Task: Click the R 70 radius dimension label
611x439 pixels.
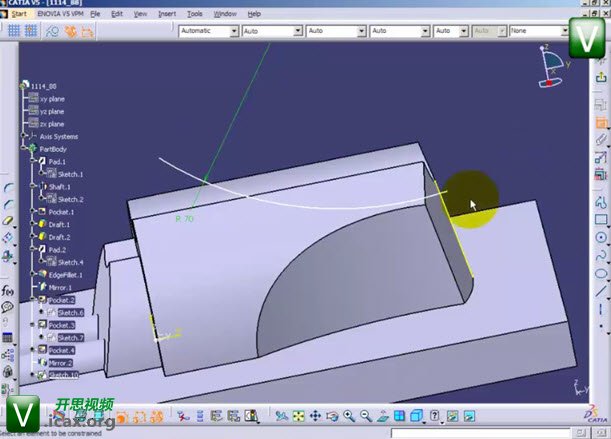Action: pos(184,218)
